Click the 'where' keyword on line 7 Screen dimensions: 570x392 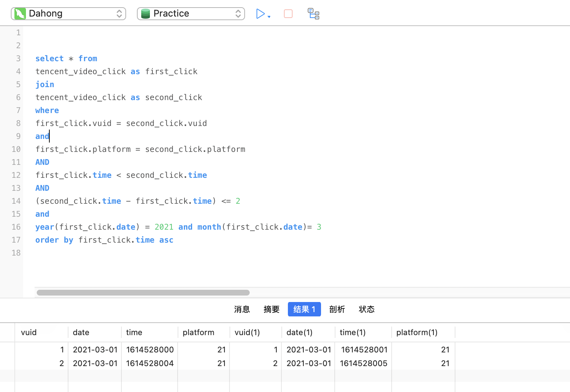47,110
